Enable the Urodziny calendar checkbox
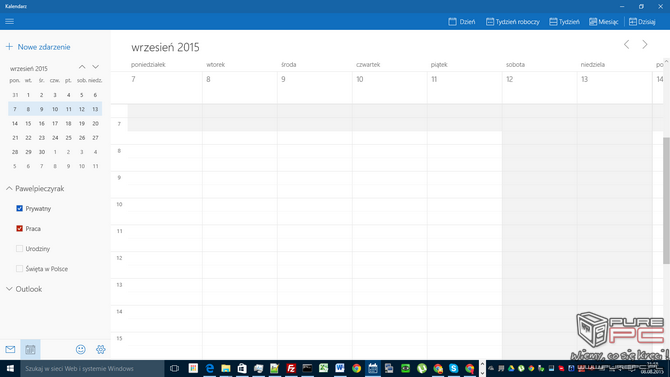This screenshot has height=377, width=670. [19, 248]
